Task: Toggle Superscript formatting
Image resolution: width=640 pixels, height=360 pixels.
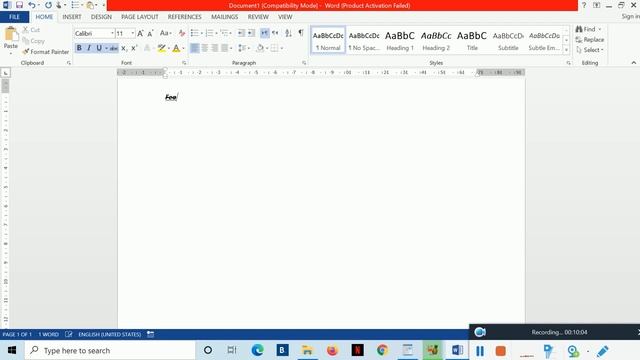Action: point(134,48)
